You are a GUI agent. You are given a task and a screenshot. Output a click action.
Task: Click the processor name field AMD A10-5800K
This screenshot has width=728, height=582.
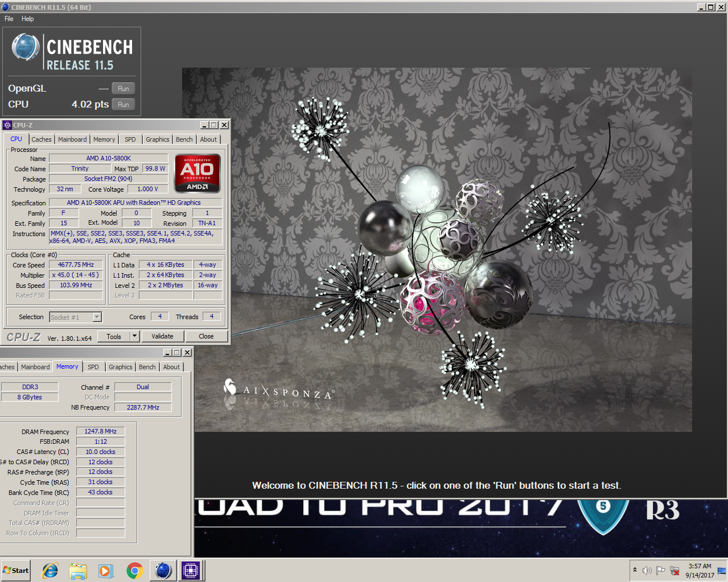pos(109,158)
